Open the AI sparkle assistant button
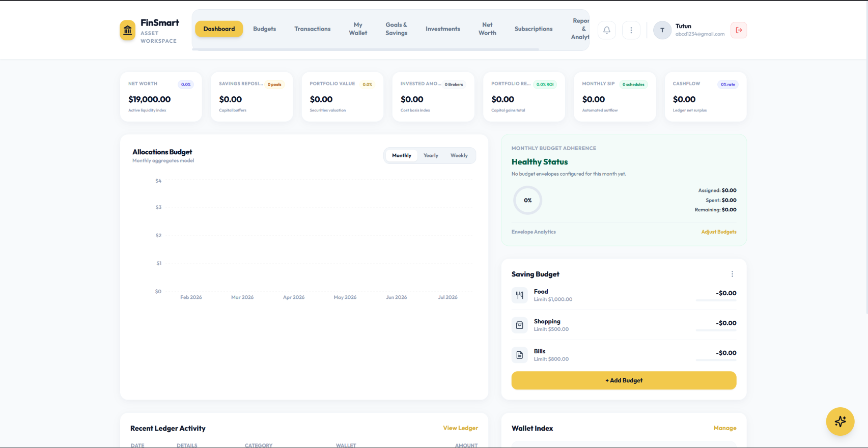The width and height of the screenshot is (868, 448). click(x=840, y=422)
